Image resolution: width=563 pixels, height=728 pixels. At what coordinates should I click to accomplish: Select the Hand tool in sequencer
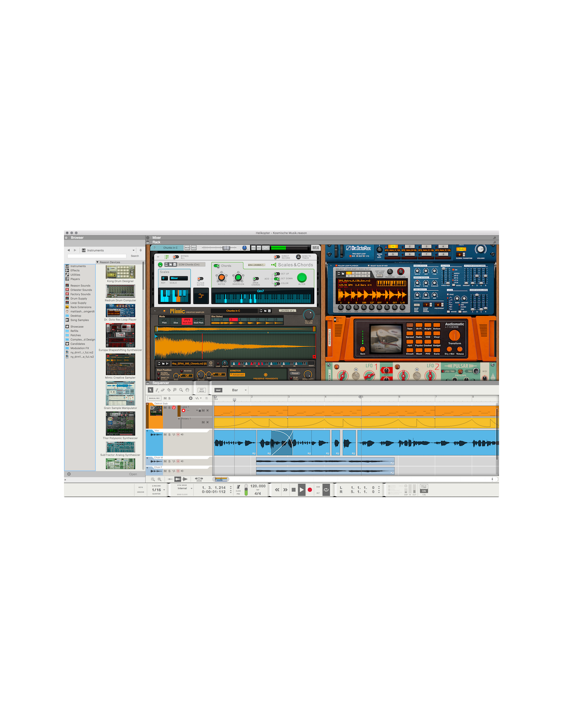(x=187, y=390)
